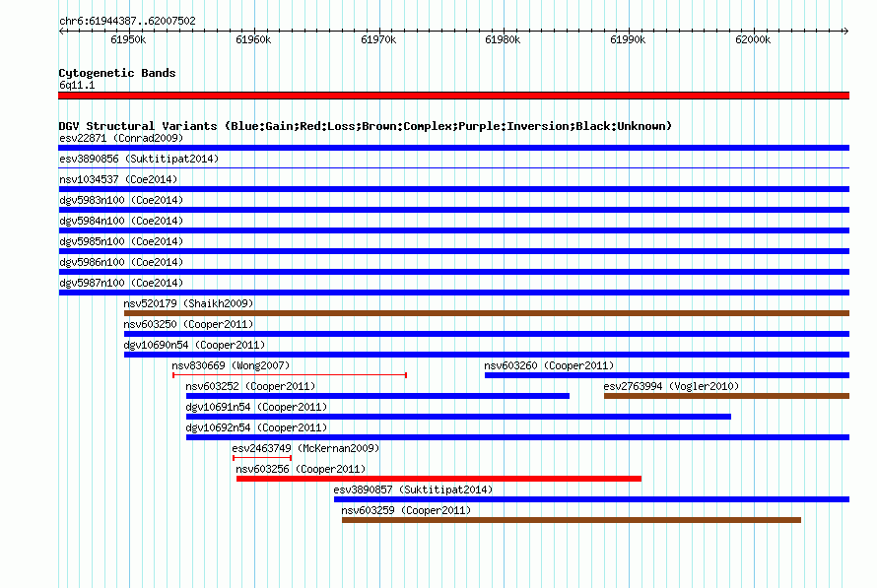The height and width of the screenshot is (588, 877).
Task: Click the chr6:61944387..62007502 coordinate label
Action: pyautogui.click(x=127, y=21)
